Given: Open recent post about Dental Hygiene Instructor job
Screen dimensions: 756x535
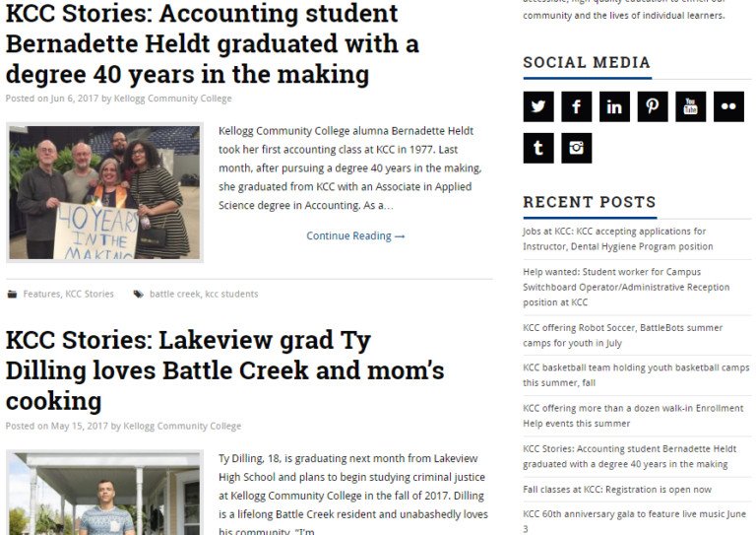Looking at the screenshot, I should point(617,238).
